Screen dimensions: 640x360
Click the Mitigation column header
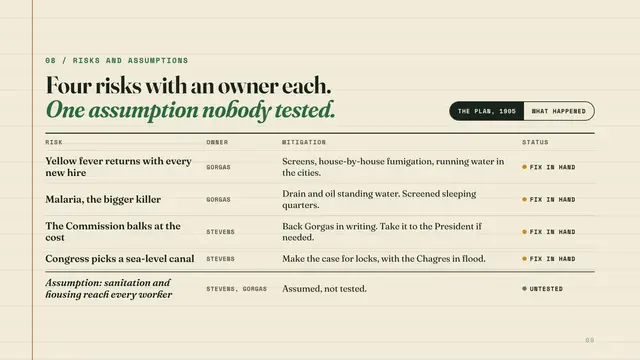click(x=304, y=142)
